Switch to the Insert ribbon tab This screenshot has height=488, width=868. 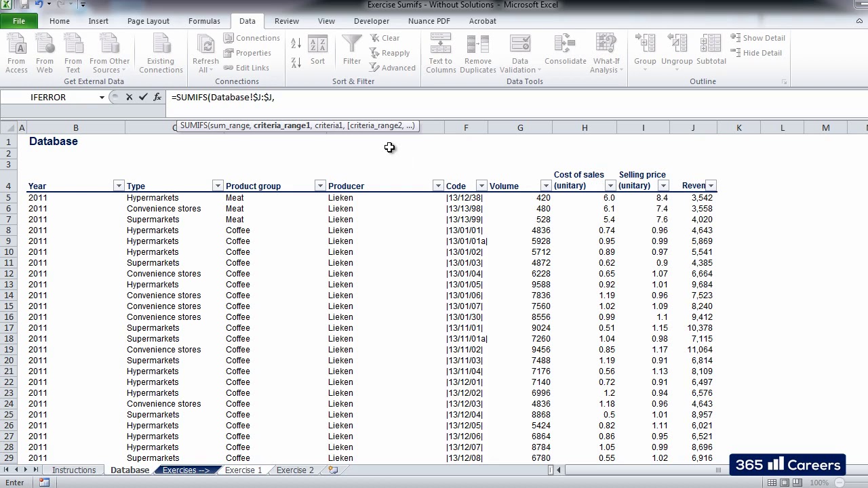coord(98,21)
